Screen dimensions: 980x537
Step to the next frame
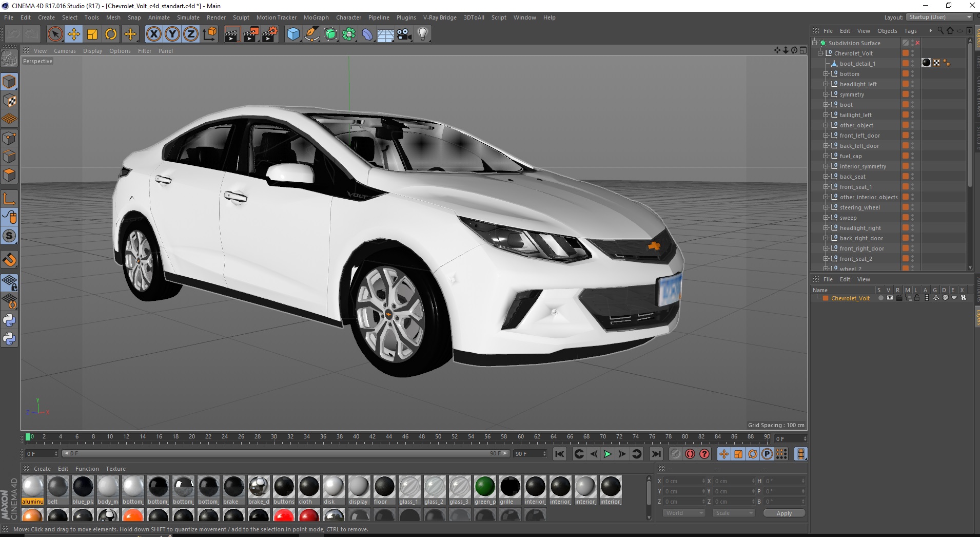point(622,454)
